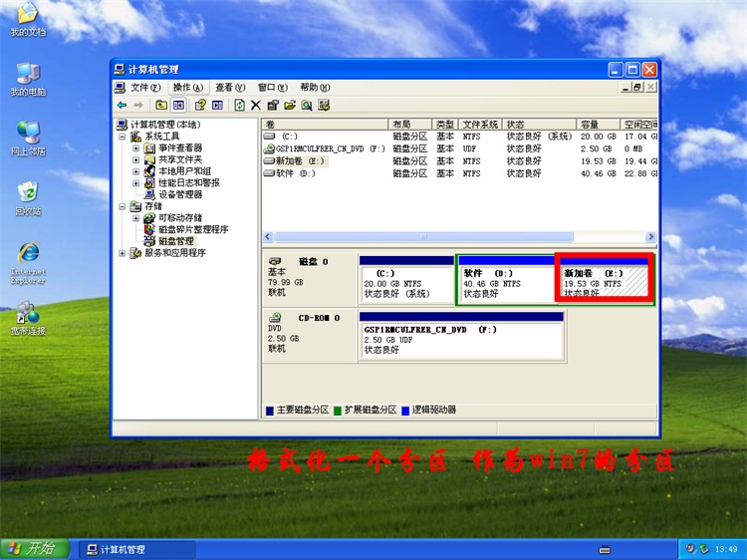
Task: Click the Help question mark toolbar icon
Action: click(x=200, y=105)
